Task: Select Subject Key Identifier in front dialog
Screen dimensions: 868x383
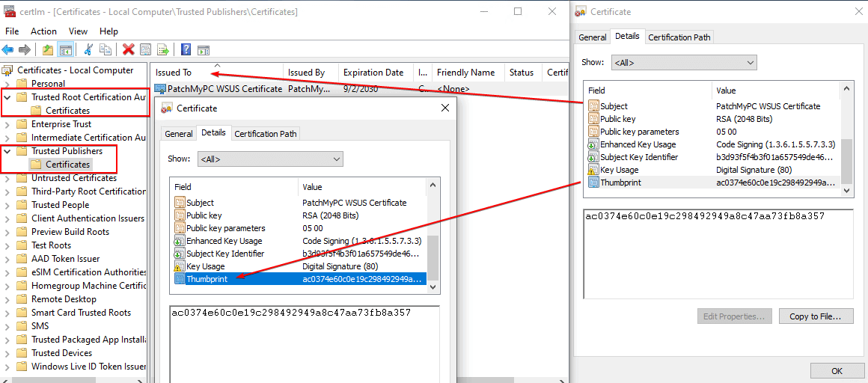Action: click(x=299, y=254)
